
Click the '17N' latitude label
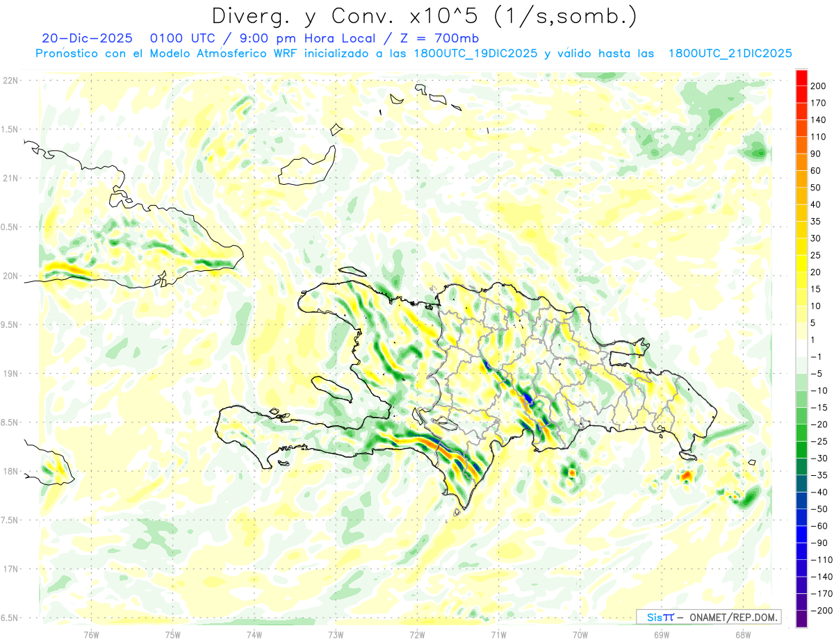pyautogui.click(x=10, y=569)
